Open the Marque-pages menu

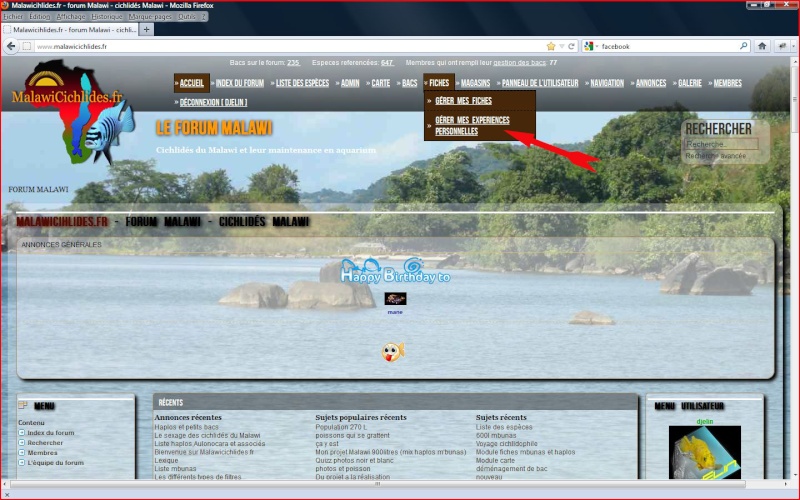click(x=149, y=17)
